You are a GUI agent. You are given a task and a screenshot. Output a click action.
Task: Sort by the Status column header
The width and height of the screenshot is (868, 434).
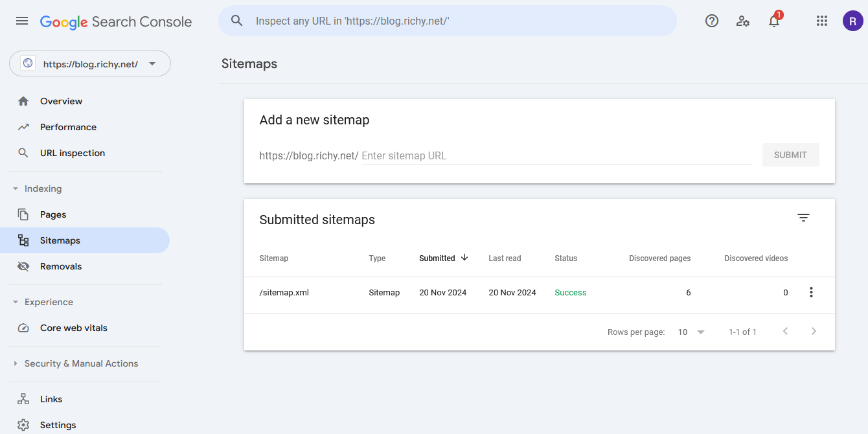[x=565, y=258]
